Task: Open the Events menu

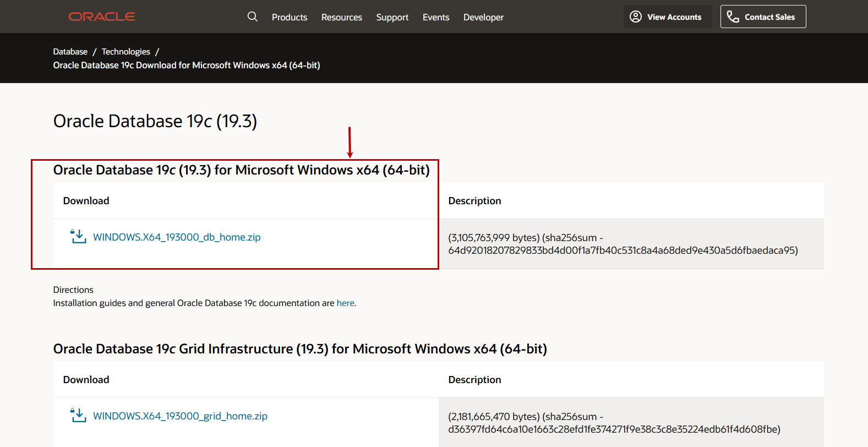Action: click(436, 18)
